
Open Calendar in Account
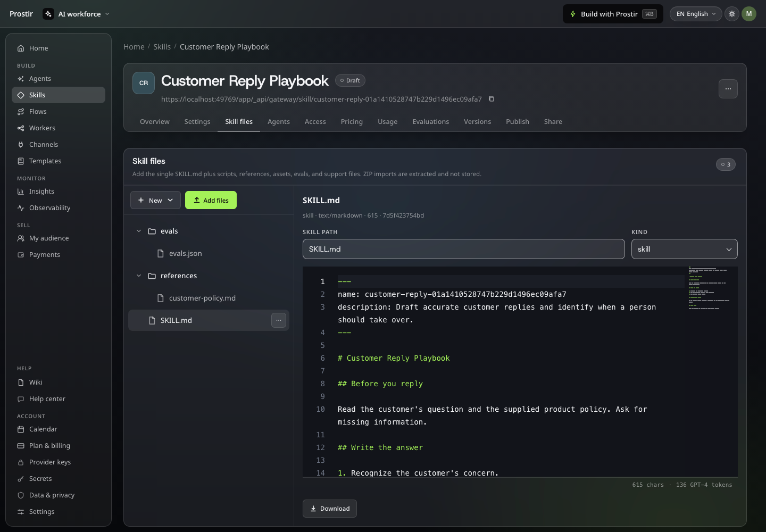(x=59, y=429)
